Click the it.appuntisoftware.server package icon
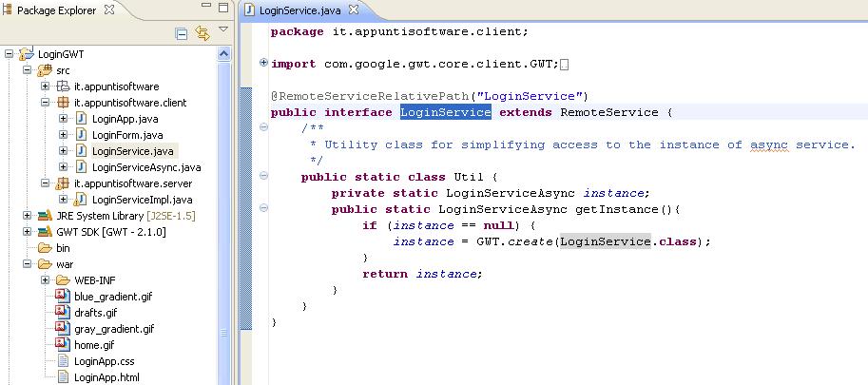868x385 pixels. (x=63, y=183)
